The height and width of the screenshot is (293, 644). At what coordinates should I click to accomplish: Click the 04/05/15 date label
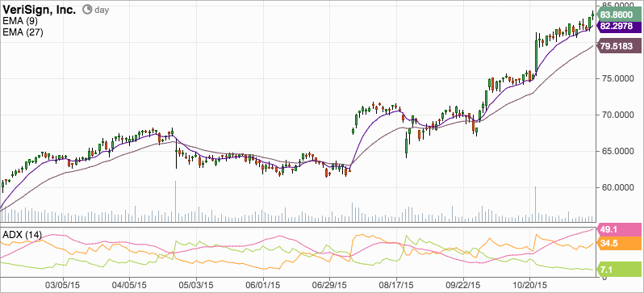(x=129, y=284)
